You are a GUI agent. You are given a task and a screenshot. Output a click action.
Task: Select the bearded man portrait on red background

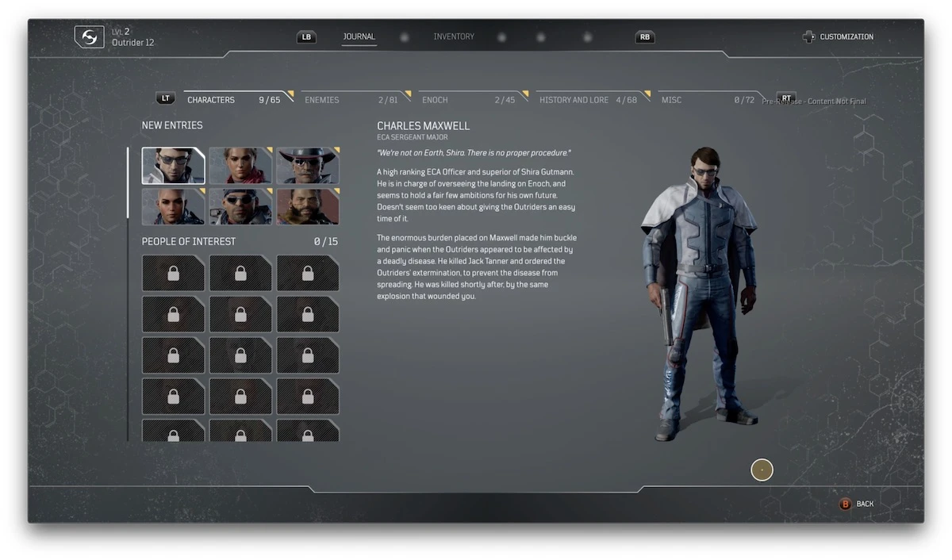[x=308, y=206]
